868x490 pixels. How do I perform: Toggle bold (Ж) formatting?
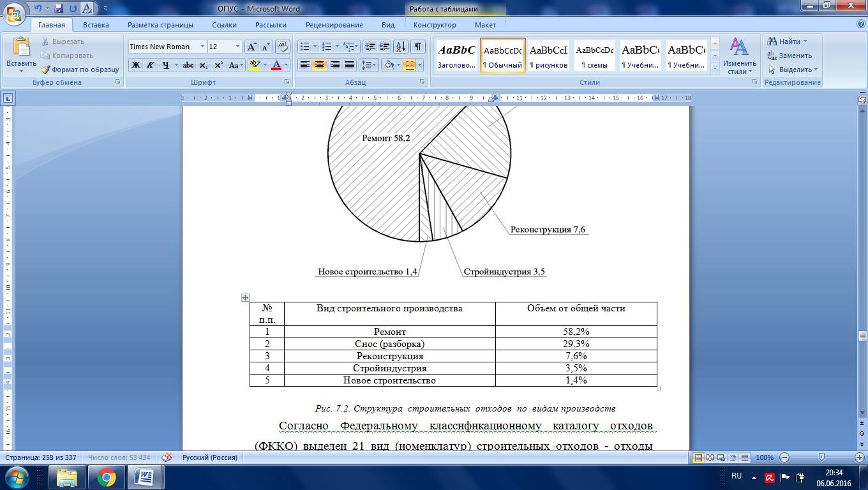tap(135, 65)
